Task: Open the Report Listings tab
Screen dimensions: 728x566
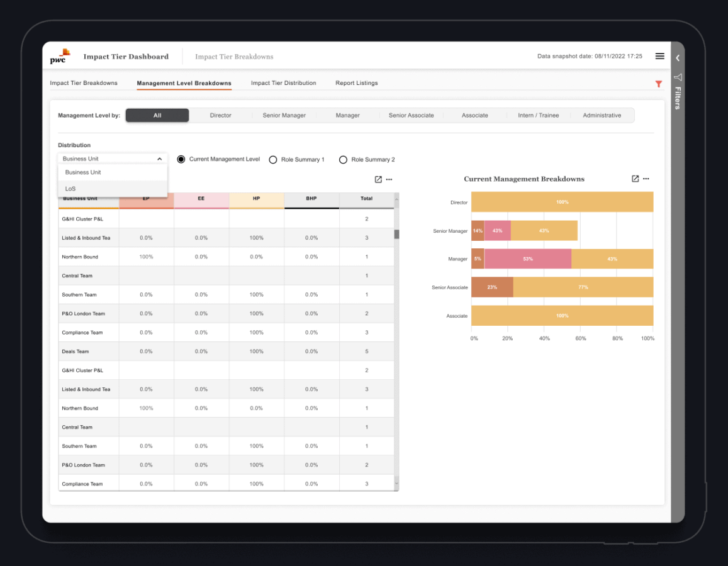Action: (x=356, y=83)
